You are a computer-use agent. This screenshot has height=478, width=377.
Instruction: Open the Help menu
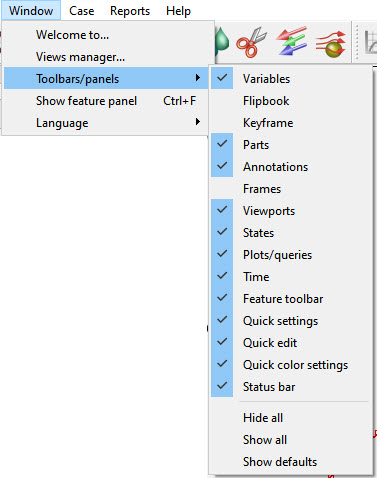click(178, 11)
